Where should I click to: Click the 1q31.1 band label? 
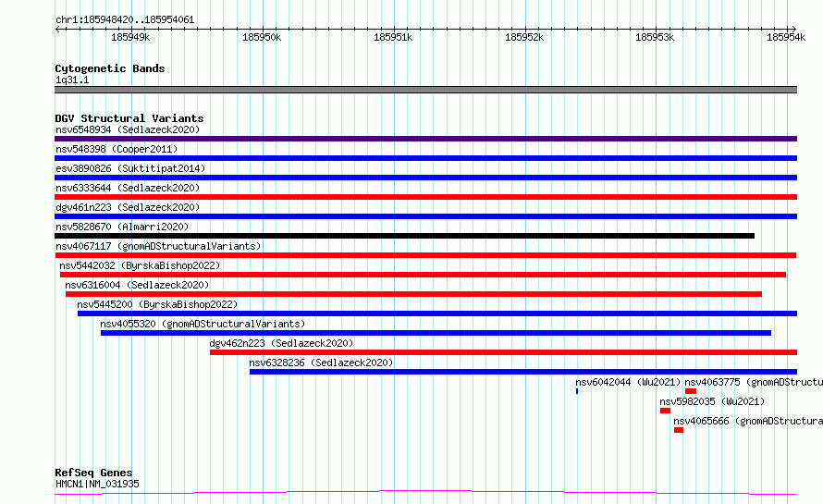[72, 80]
